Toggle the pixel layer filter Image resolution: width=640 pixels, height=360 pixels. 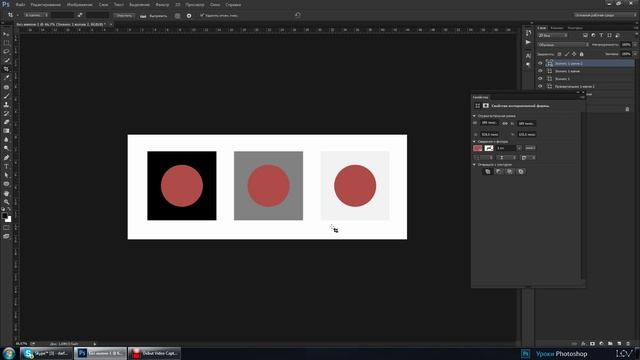coord(585,36)
